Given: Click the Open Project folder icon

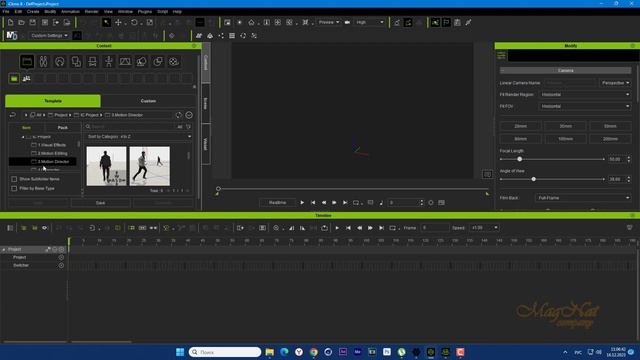Looking at the screenshot, I should click(x=21, y=22).
